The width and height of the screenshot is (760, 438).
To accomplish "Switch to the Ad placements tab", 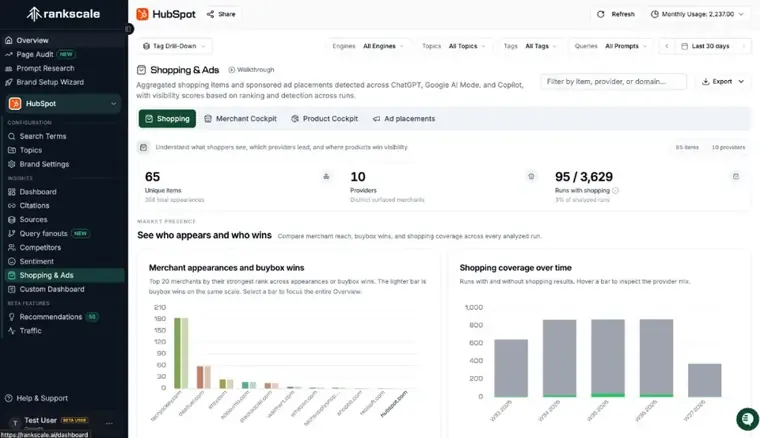I will tap(404, 119).
